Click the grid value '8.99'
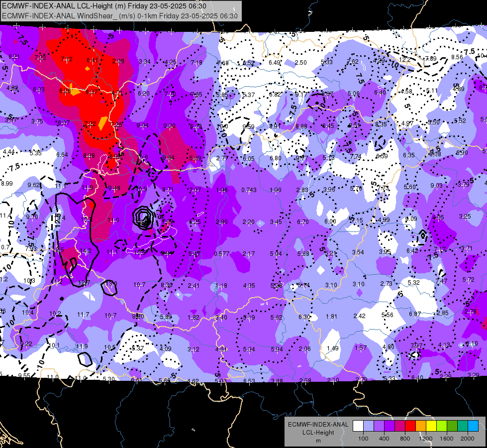 click(x=7, y=183)
